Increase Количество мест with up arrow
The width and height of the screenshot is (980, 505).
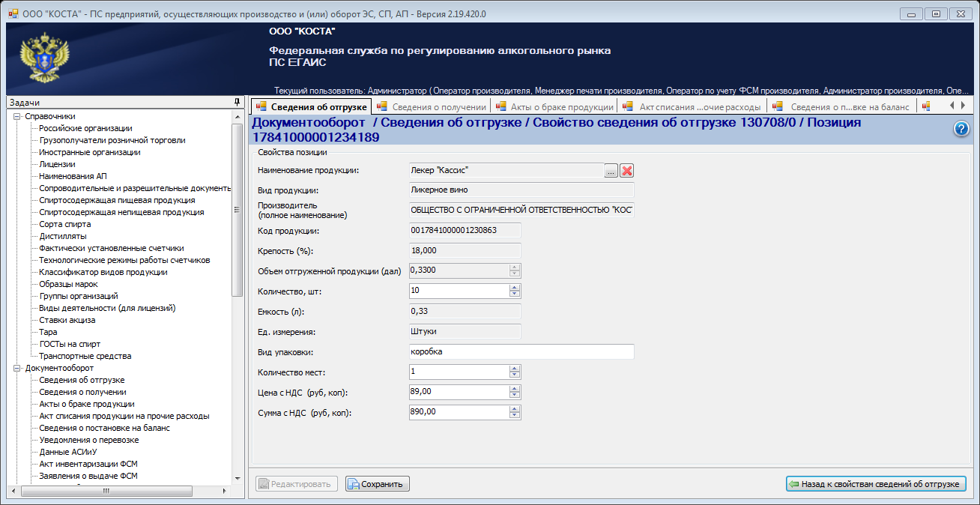click(x=515, y=369)
